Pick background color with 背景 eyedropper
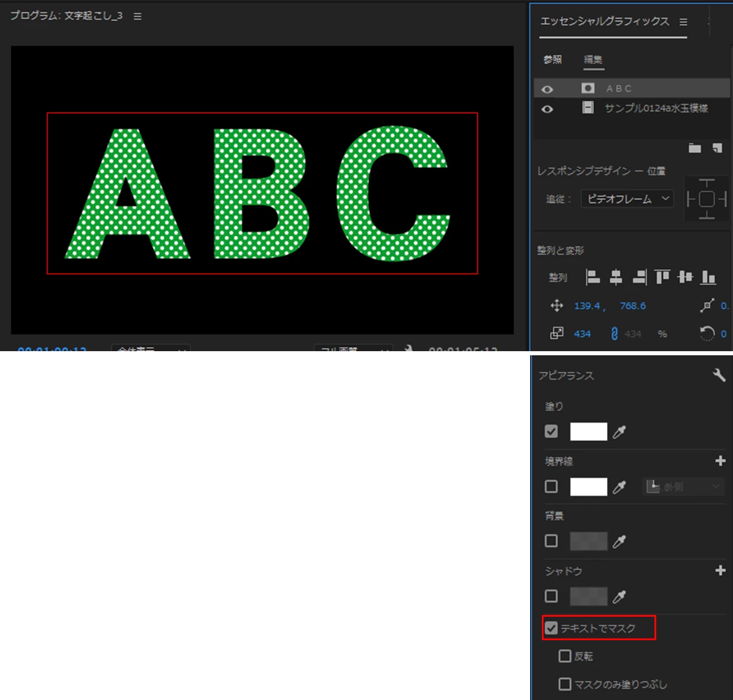 click(619, 541)
